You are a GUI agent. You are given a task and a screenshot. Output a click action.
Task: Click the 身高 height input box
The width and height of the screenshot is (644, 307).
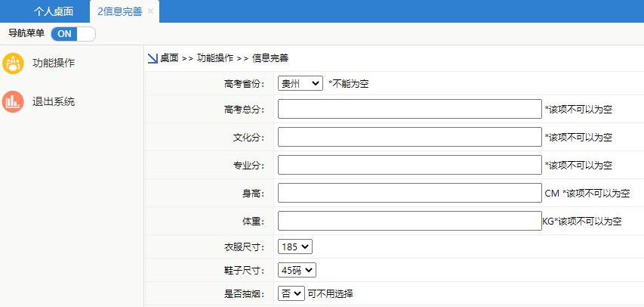409,194
